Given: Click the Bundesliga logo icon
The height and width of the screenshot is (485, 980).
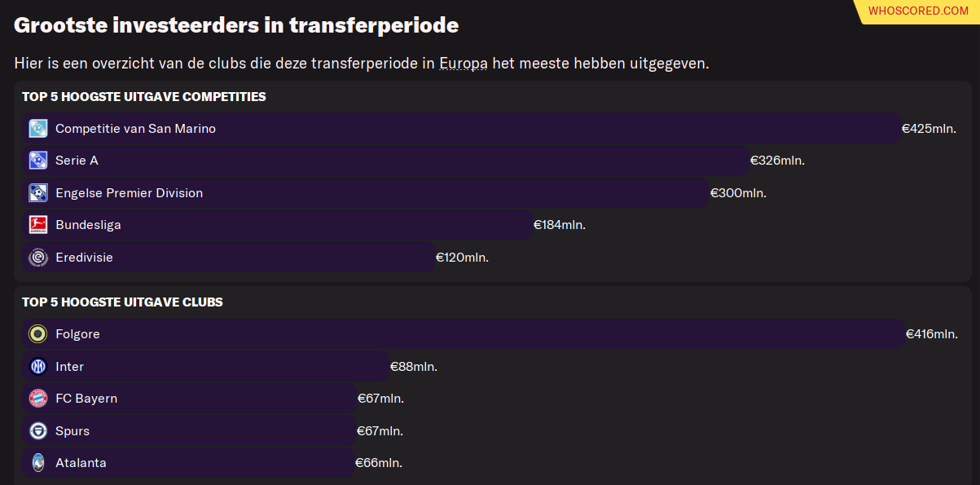Looking at the screenshot, I should click(x=37, y=225).
